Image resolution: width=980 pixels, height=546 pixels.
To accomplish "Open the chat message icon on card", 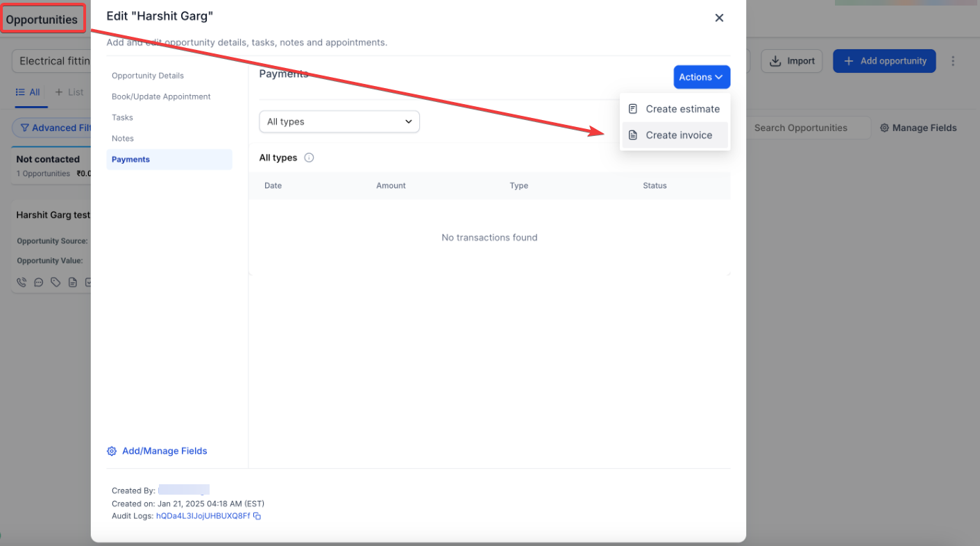I will tap(39, 282).
